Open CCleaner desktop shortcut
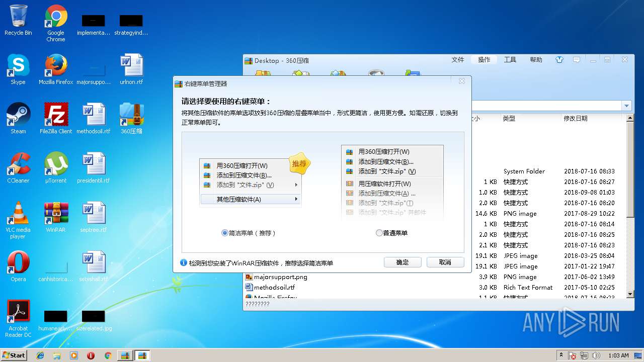The width and height of the screenshot is (644, 362). click(x=18, y=168)
